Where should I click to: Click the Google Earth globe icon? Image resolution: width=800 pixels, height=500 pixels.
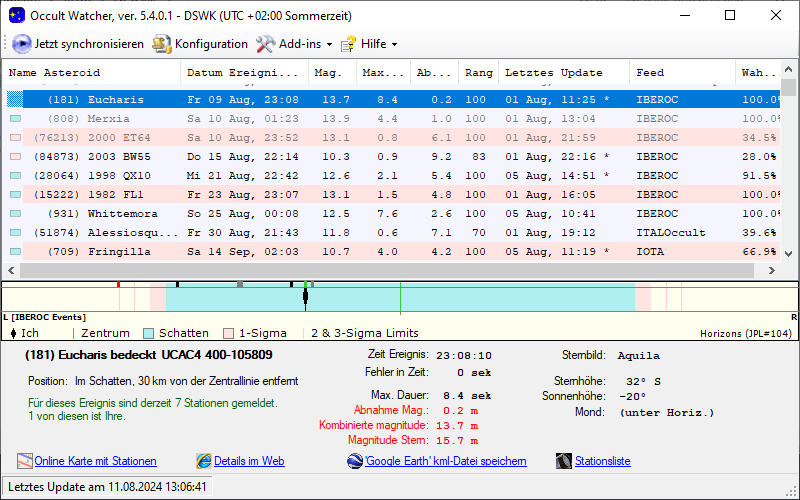click(x=355, y=461)
